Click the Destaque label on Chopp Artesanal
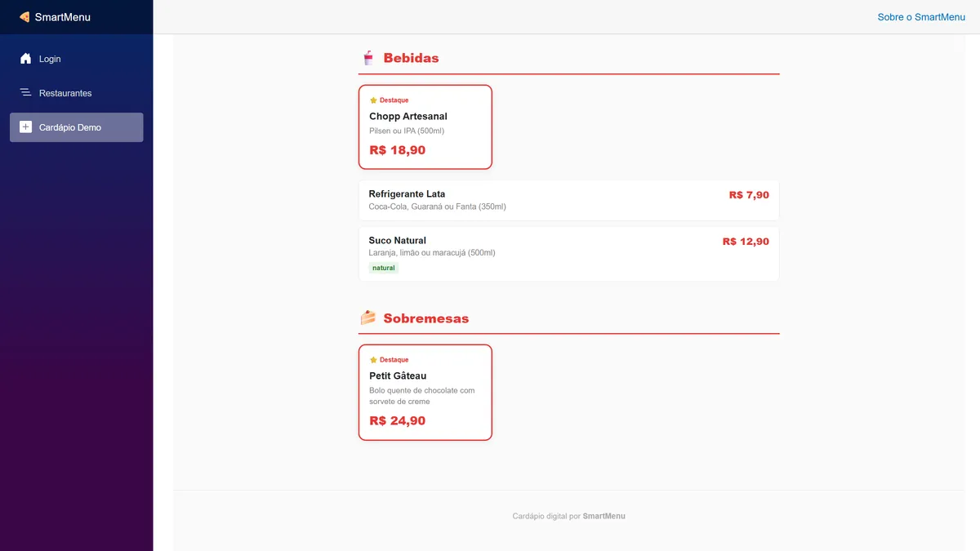The width and height of the screenshot is (980, 551). click(x=394, y=100)
